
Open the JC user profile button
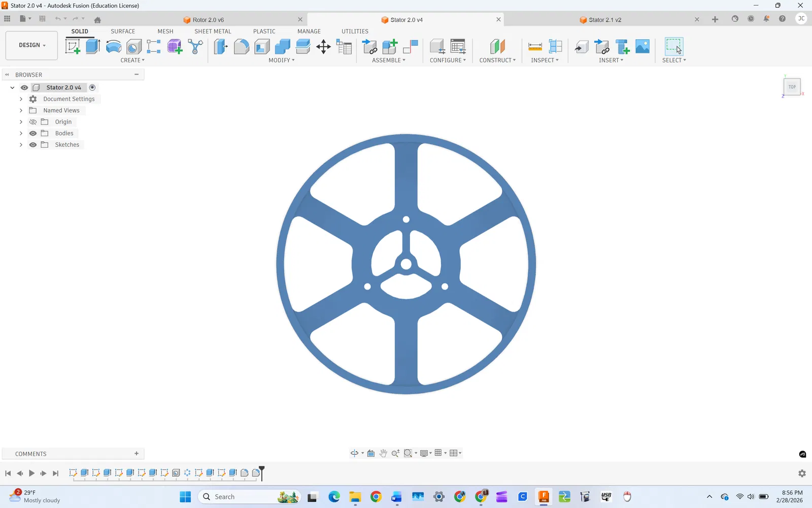tap(801, 19)
